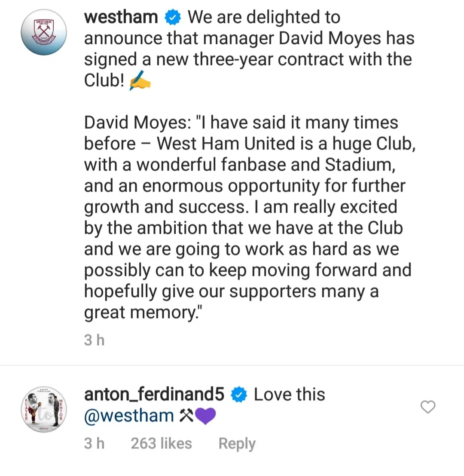This screenshot has width=464, height=476.
Task: Click the verified badge beside westham
Action: point(173,18)
